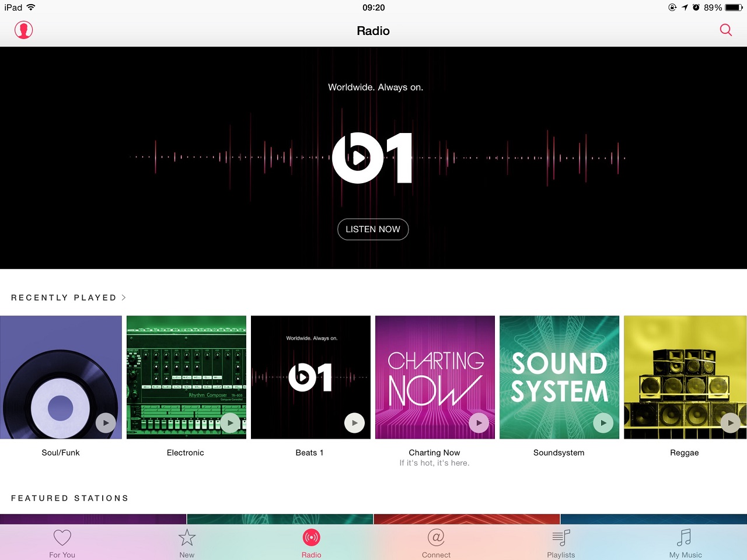Open the For You tab

click(x=62, y=543)
